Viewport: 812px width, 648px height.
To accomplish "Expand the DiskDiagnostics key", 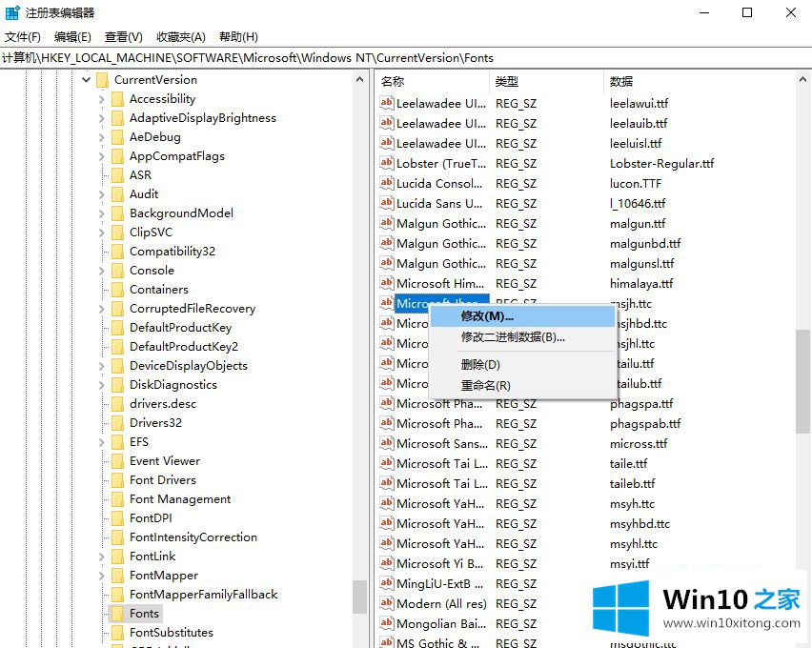I will [x=102, y=385].
